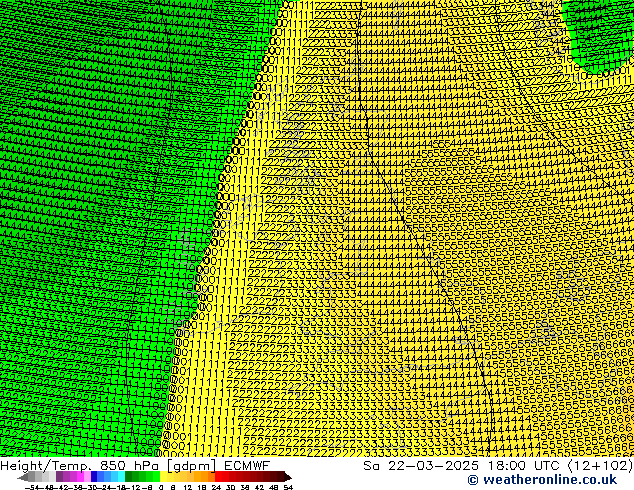Pick the blue swatch in the legend

coord(97,476)
